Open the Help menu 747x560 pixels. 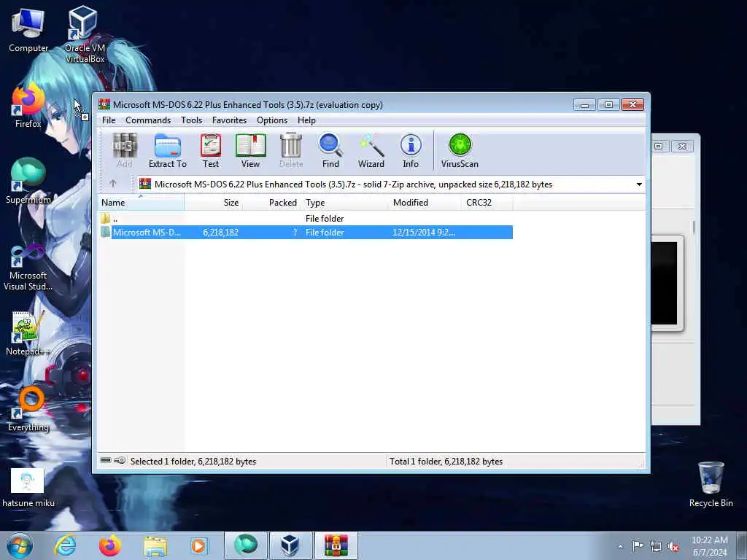click(306, 120)
